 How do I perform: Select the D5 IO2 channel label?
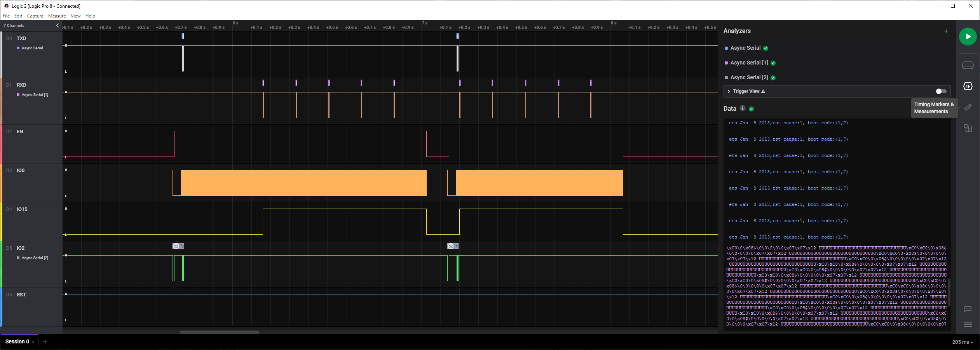[x=21, y=248]
